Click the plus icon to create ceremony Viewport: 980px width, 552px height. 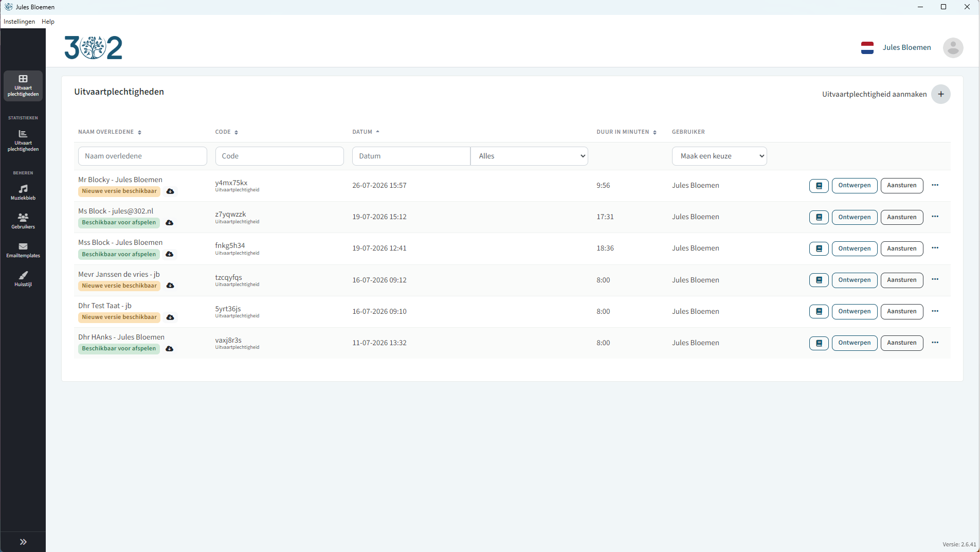point(941,94)
